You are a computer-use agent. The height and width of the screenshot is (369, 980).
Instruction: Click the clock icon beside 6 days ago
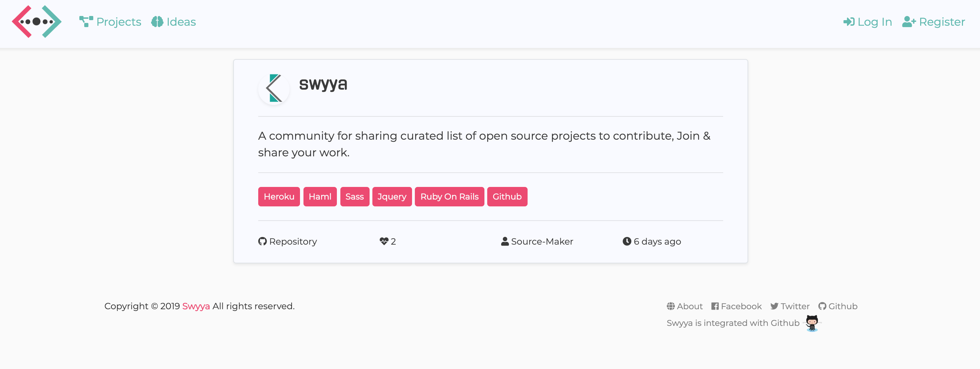click(627, 241)
